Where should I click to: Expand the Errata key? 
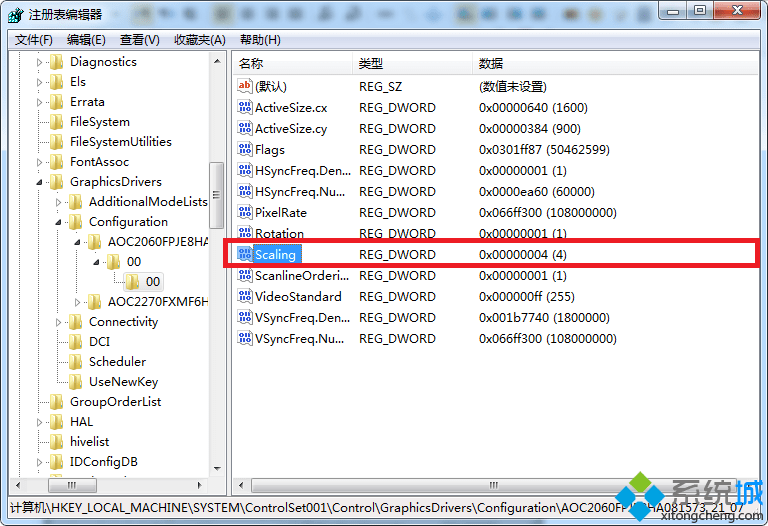[39, 102]
